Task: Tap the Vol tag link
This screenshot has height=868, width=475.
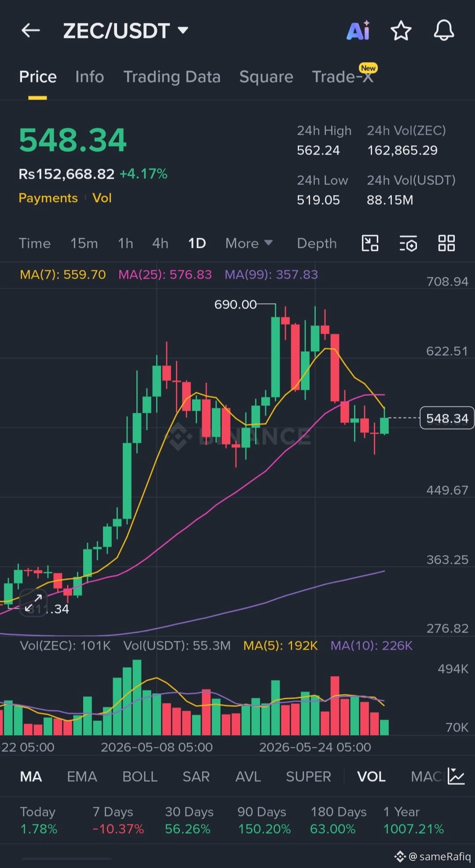Action: (102, 198)
